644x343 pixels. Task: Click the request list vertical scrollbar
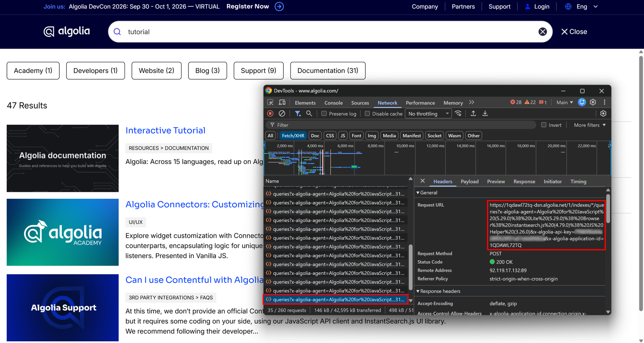pyautogui.click(x=410, y=267)
